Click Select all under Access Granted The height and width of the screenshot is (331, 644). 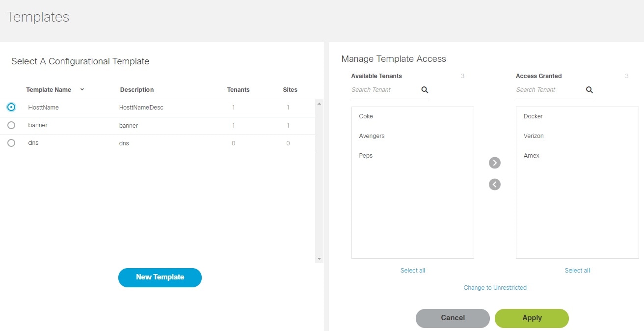point(577,270)
